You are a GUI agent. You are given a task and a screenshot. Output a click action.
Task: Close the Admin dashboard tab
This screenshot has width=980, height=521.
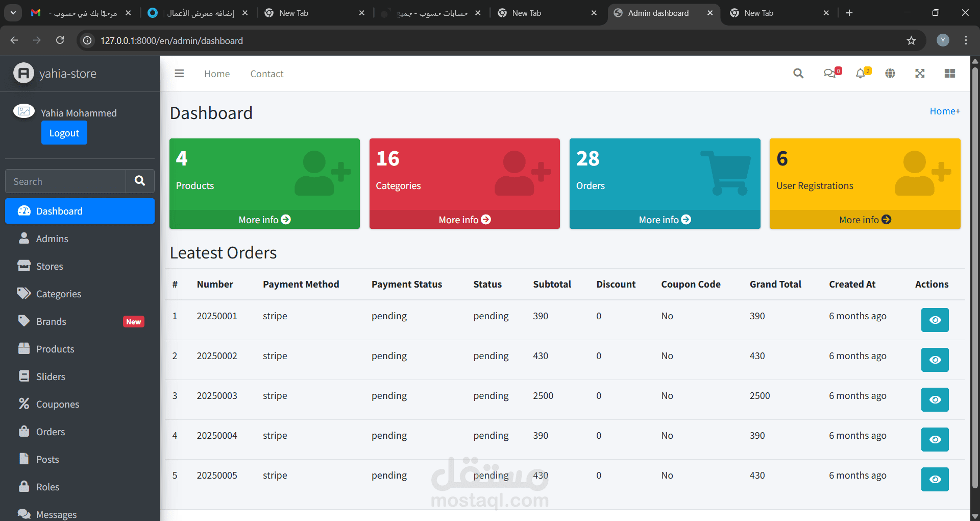[x=710, y=13]
